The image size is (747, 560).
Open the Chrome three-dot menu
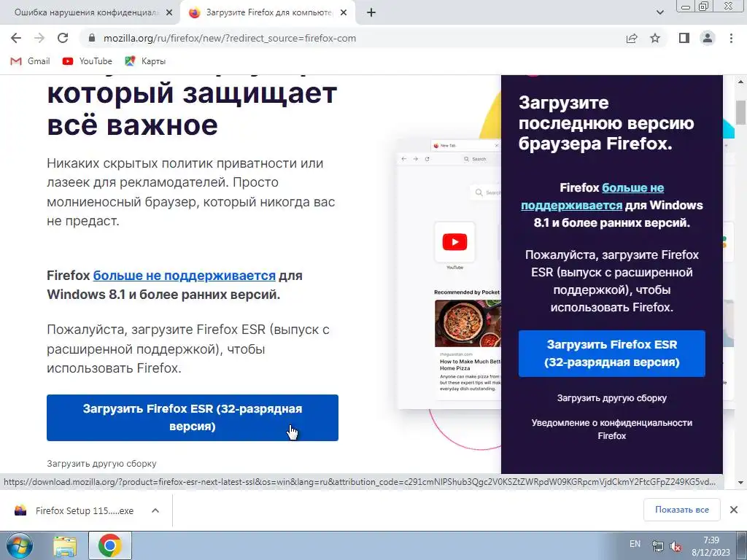coord(731,38)
